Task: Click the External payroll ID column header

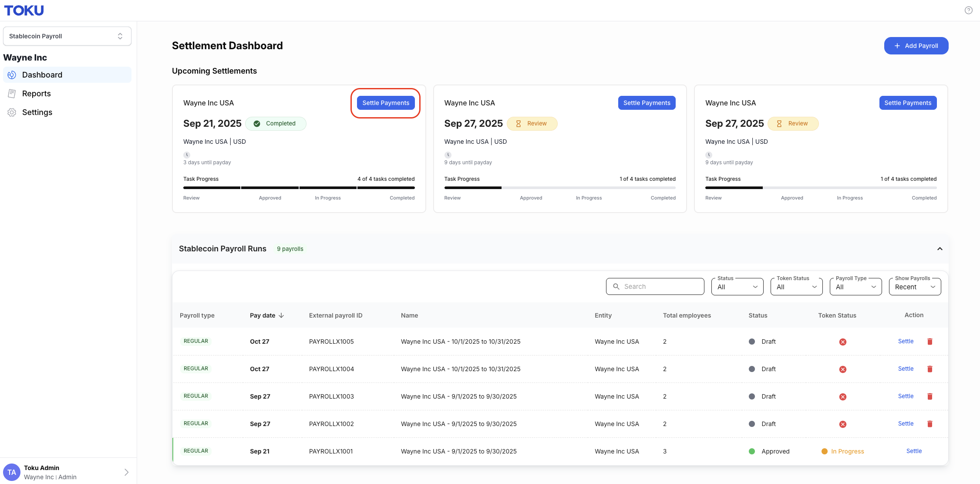Action: (x=336, y=315)
